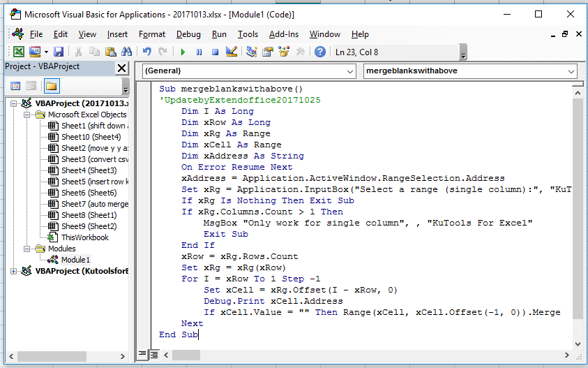588x368 pixels.
Task: Switch to Full Module View at bottom-left
Action: point(153,354)
